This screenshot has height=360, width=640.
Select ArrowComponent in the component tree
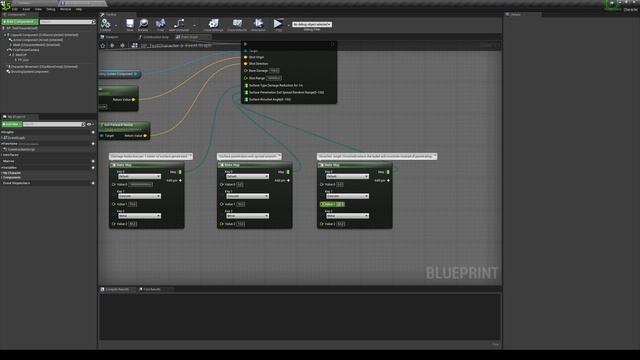click(38, 40)
